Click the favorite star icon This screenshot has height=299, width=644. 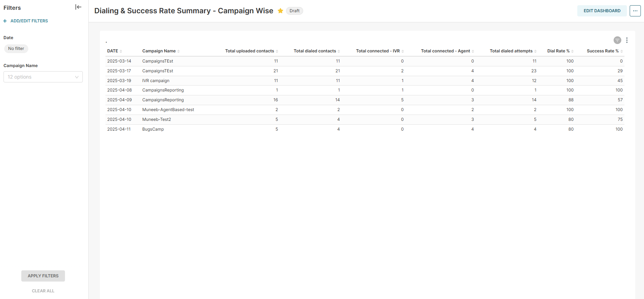coord(280,11)
